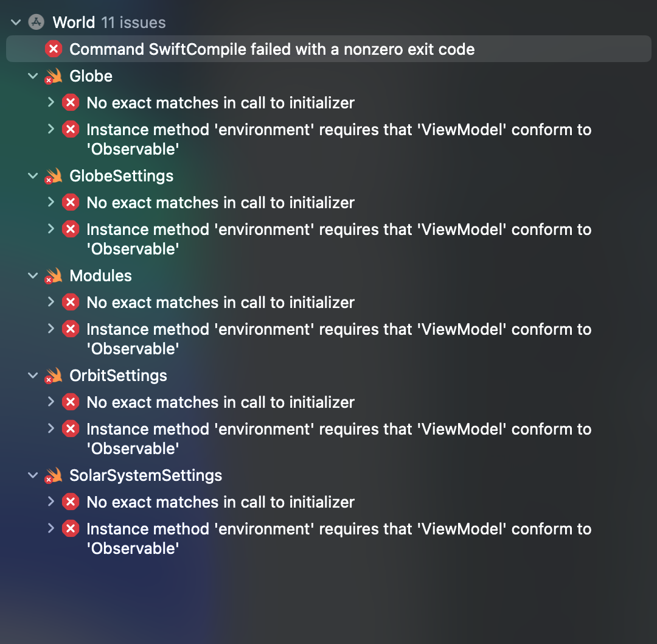Viewport: 657px width, 644px height.
Task: Collapse the SolarSystemSettings file issues
Action: [x=33, y=475]
